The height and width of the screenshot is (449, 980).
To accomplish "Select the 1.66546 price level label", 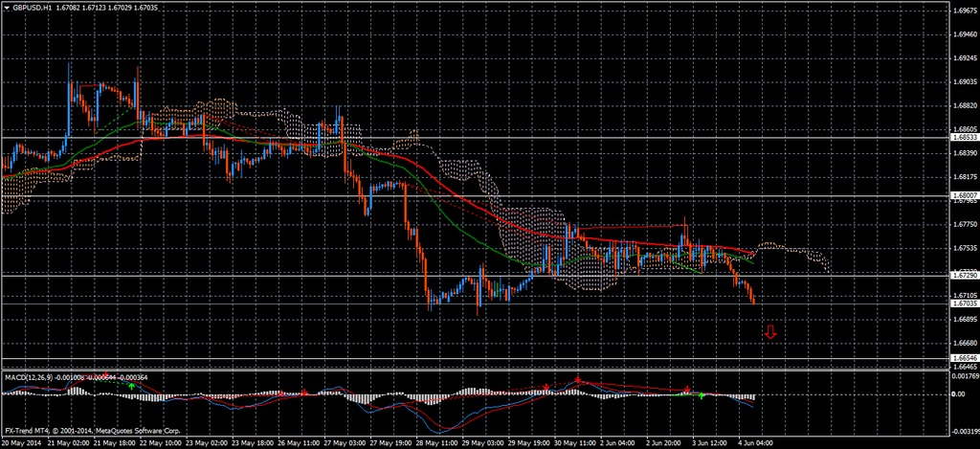I will (x=964, y=358).
